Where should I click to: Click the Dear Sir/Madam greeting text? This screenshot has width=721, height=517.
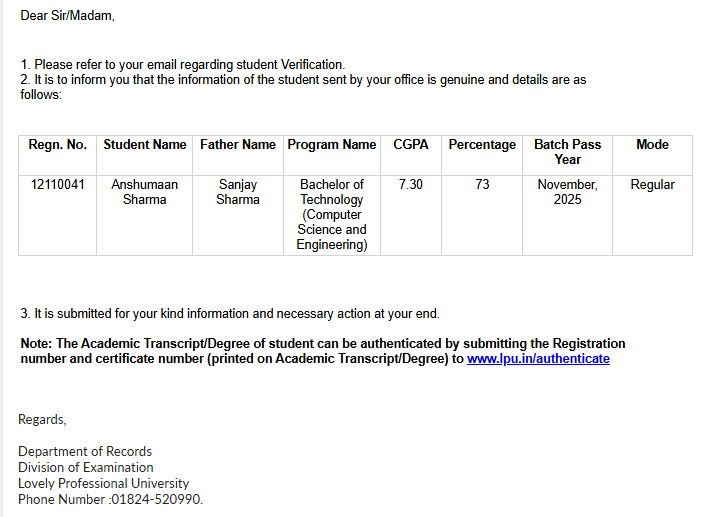(x=67, y=15)
